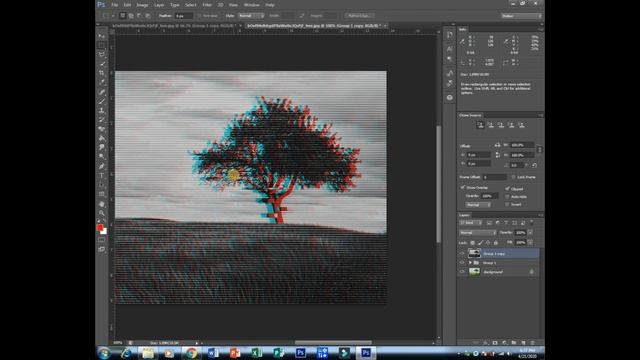Choose Add to selection option

coord(131,16)
